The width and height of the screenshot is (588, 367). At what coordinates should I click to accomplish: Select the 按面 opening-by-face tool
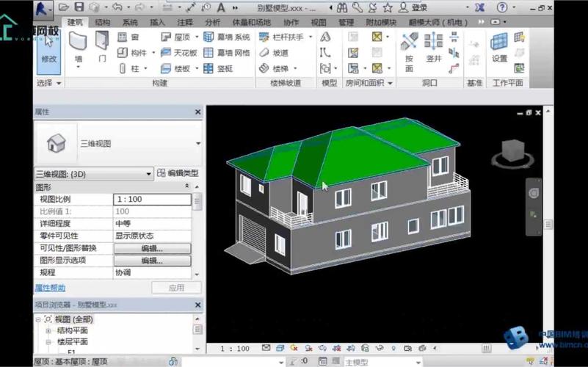[x=409, y=51]
